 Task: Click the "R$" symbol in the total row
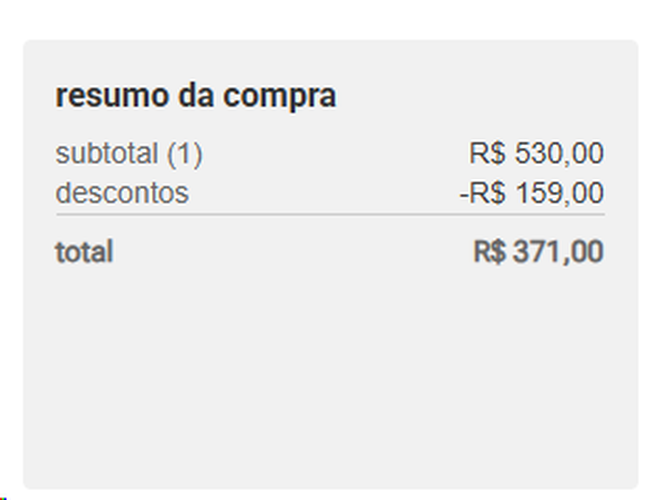pyautogui.click(x=489, y=252)
